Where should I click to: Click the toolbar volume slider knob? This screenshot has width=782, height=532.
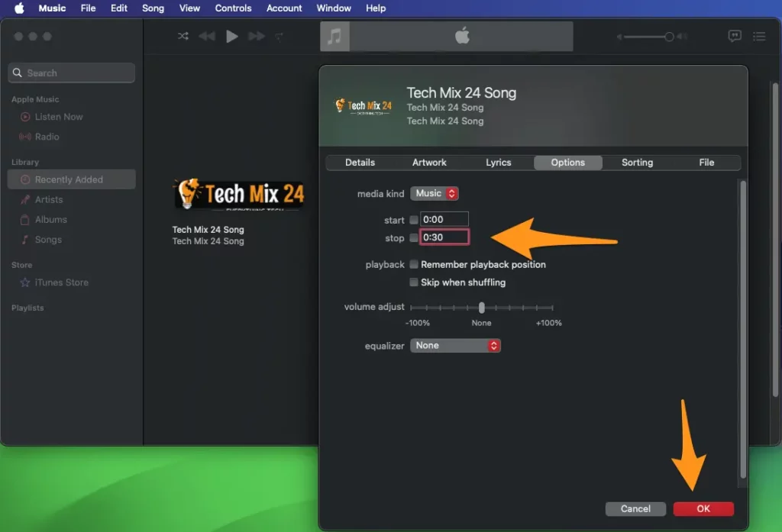pyautogui.click(x=669, y=37)
